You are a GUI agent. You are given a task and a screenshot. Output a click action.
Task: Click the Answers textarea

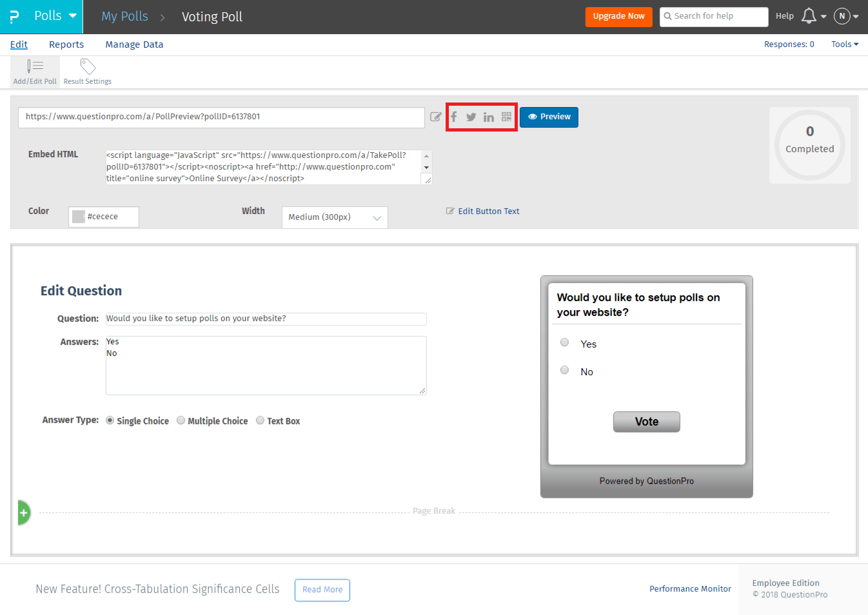point(266,366)
